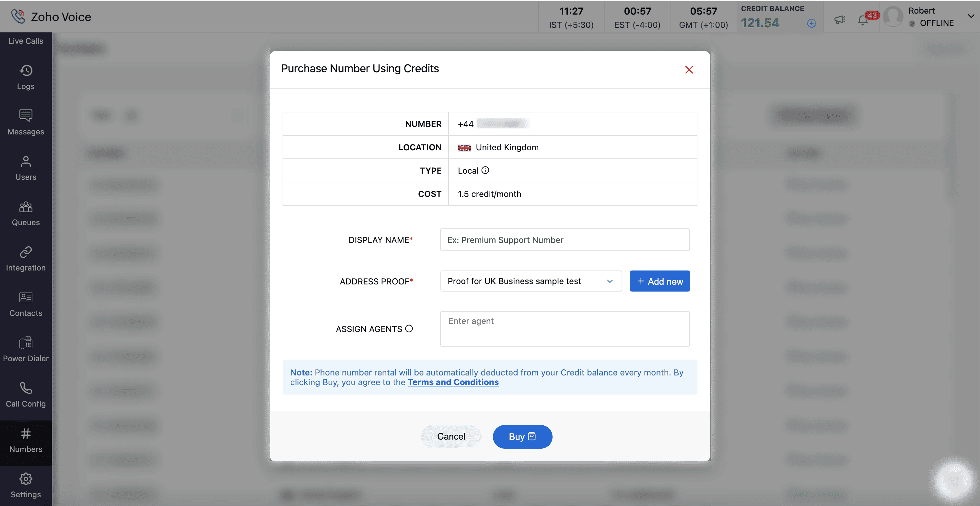Open the Robert user profile menu chevron
Viewport: 980px width, 506px height.
[971, 16]
